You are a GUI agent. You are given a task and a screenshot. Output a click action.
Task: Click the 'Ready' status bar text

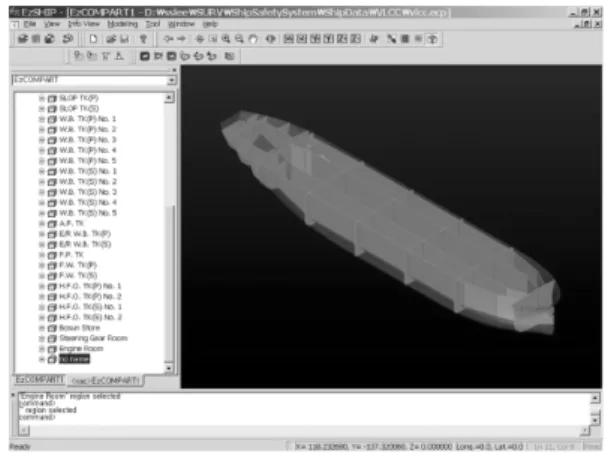pos(20,447)
